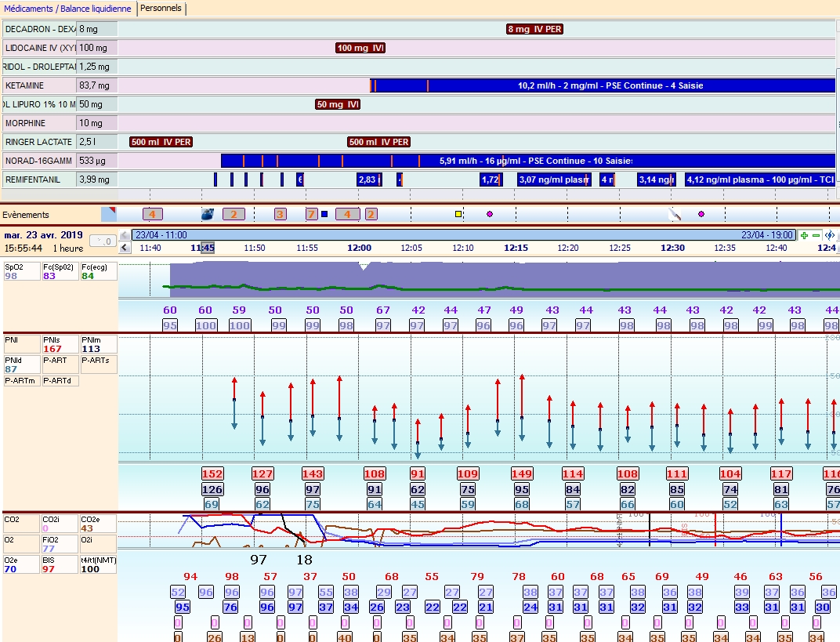Click the small 0 button next to the date
Screen dimensions: 840x642
(103, 241)
